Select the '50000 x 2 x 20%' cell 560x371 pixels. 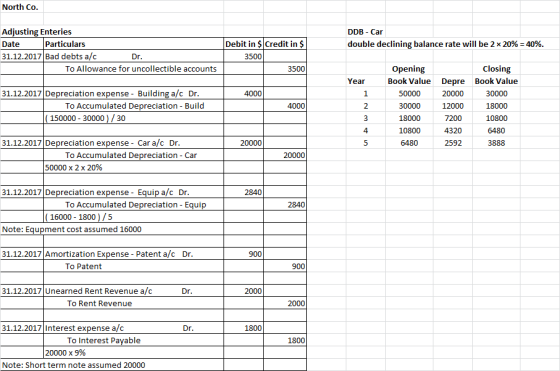(x=134, y=167)
